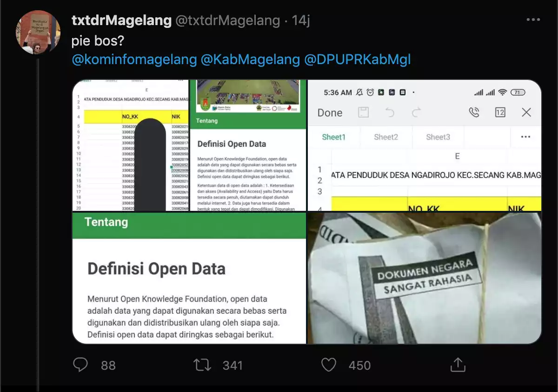Open the 14j timestamp link
The image size is (558, 392).
coord(300,21)
